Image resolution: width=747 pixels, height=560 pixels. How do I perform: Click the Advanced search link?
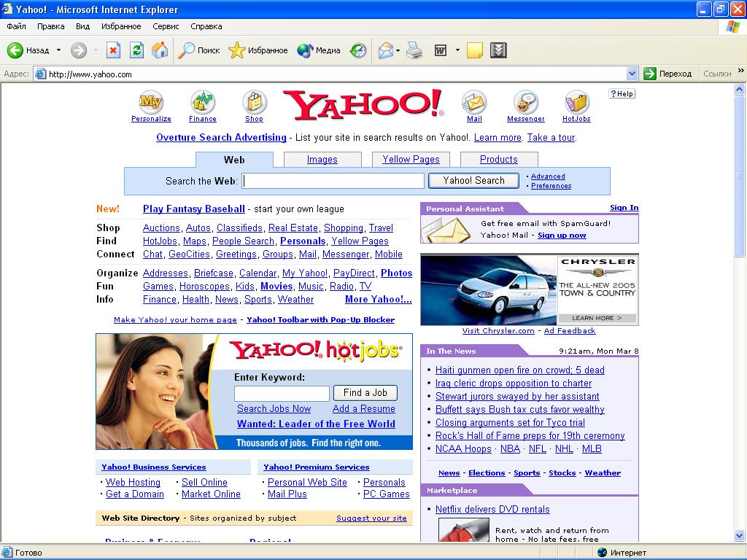(548, 176)
